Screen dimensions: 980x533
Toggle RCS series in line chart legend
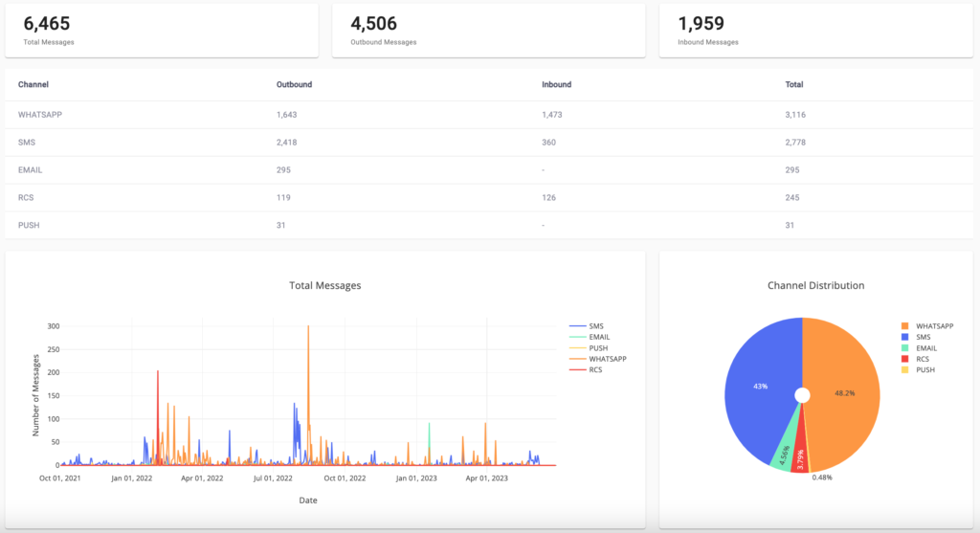(x=586, y=370)
